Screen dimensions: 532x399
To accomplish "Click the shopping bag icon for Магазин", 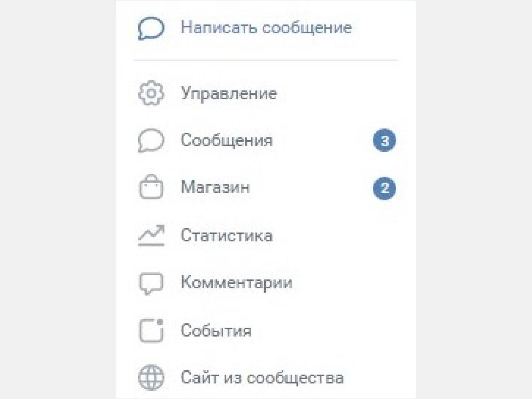I will click(151, 187).
